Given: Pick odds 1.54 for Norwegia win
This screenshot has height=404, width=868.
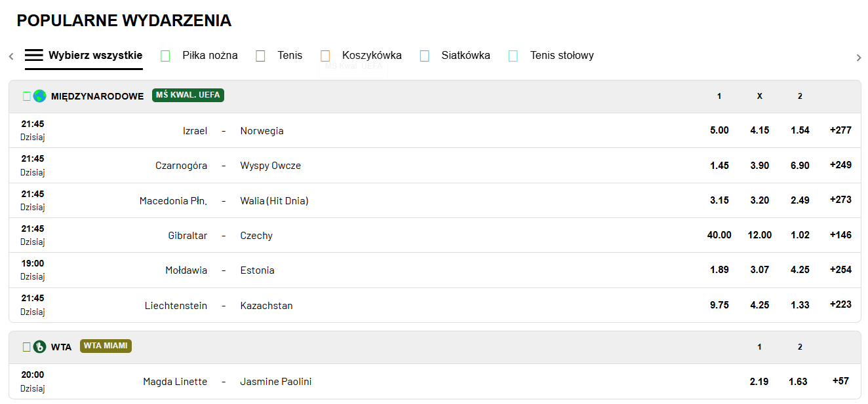Looking at the screenshot, I should pos(800,130).
